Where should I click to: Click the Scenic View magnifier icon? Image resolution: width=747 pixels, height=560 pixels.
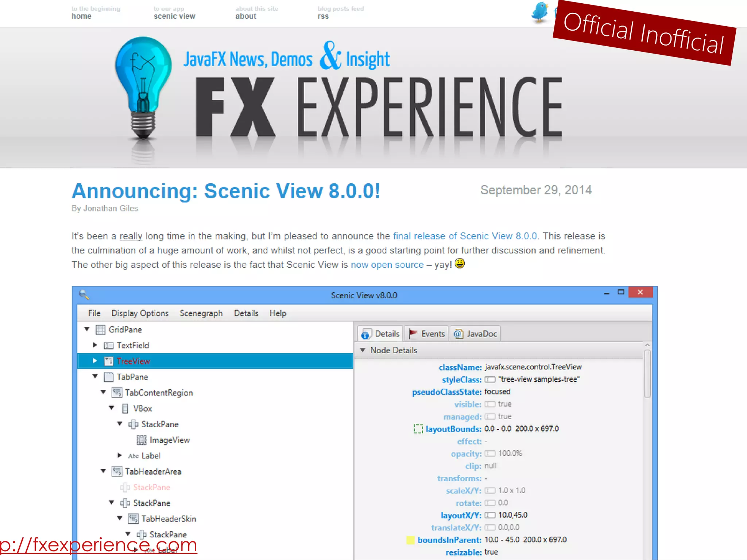pos(84,295)
